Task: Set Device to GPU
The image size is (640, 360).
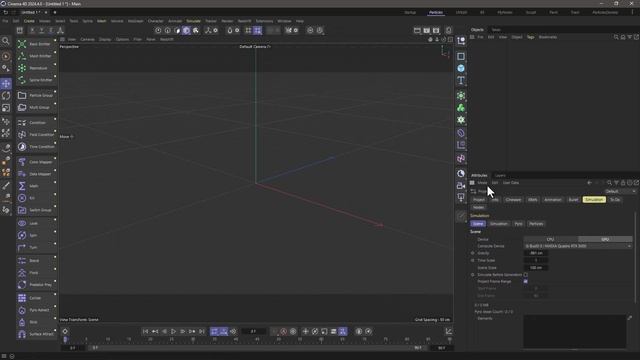Action: (x=605, y=239)
